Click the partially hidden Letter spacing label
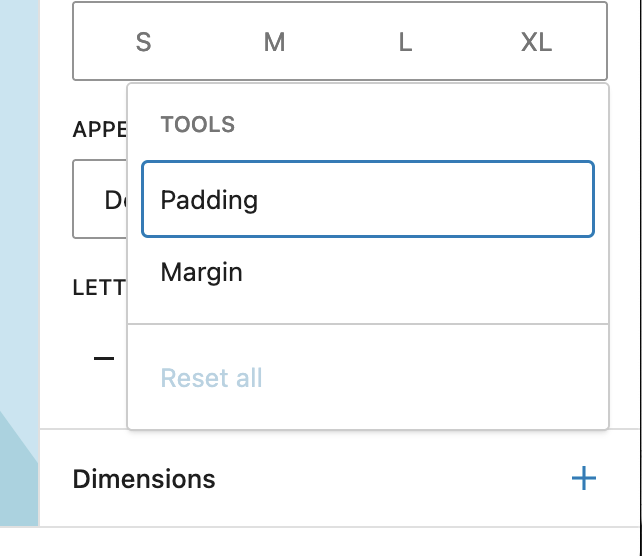Viewport: 642px width, 556px height. (x=98, y=288)
